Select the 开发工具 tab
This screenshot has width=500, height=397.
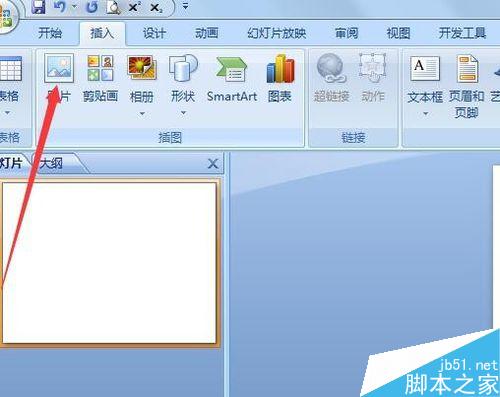(462, 33)
